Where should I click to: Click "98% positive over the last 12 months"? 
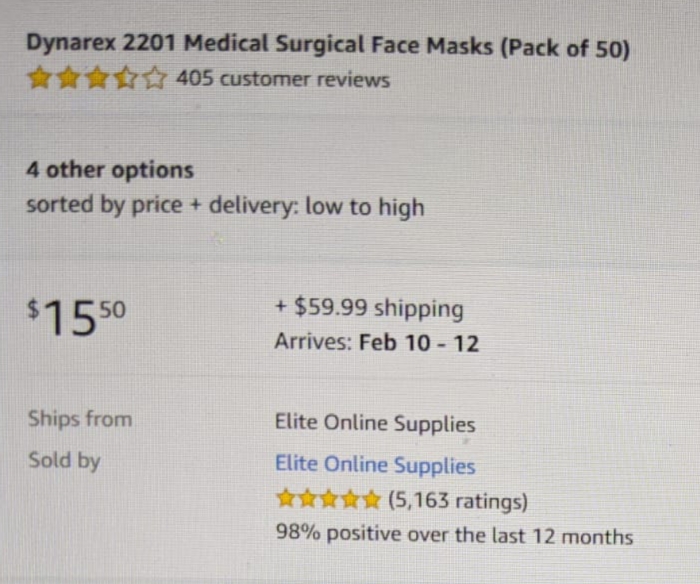tap(455, 535)
